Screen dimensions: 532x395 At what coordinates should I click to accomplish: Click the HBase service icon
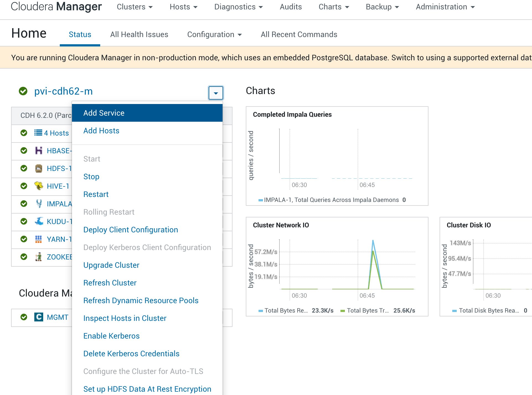39,150
